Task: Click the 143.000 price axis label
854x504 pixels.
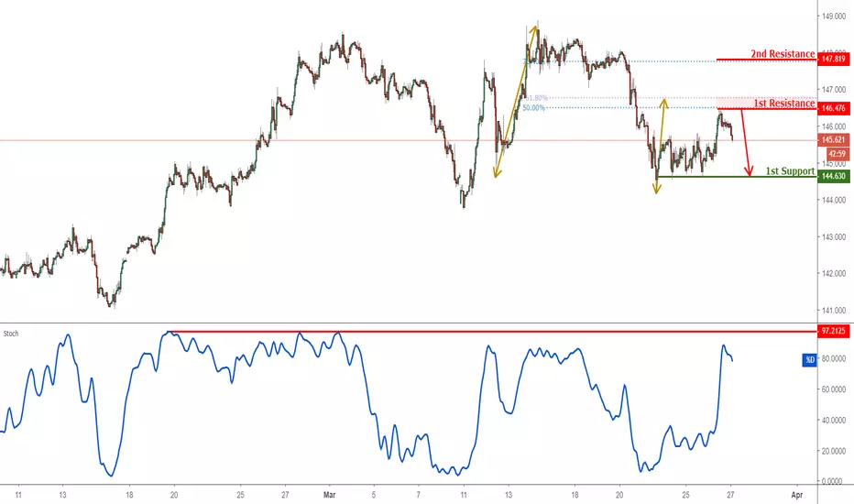Action: 835,237
